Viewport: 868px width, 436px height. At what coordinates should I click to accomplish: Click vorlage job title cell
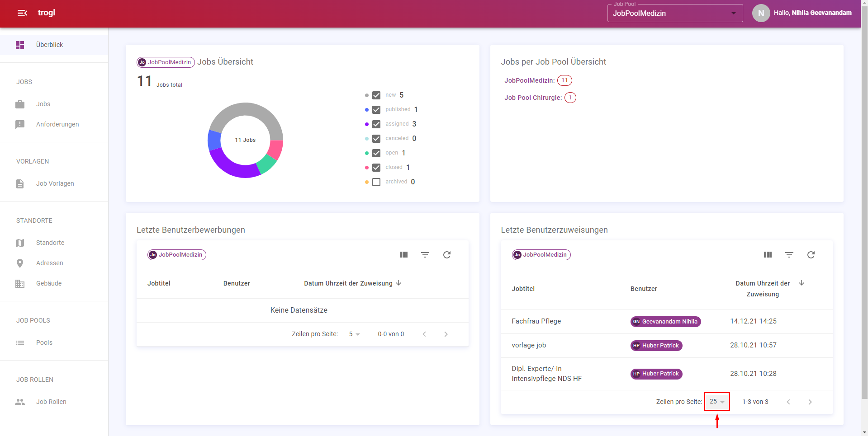529,345
